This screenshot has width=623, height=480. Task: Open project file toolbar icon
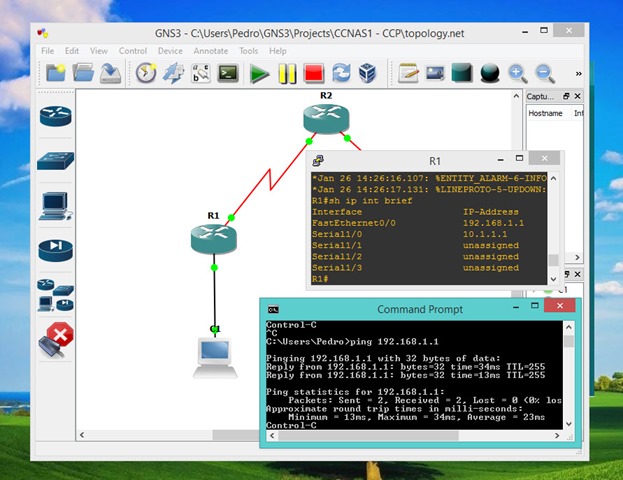pyautogui.click(x=83, y=73)
